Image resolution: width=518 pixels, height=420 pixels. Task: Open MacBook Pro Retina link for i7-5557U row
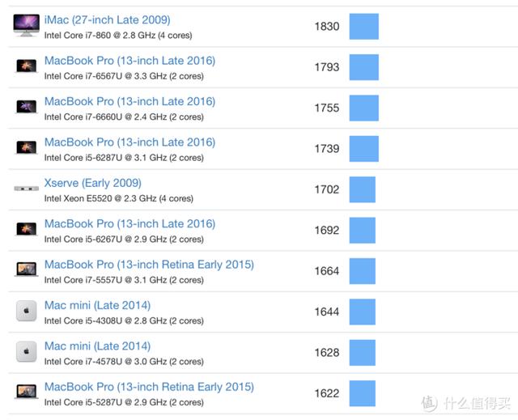click(149, 265)
